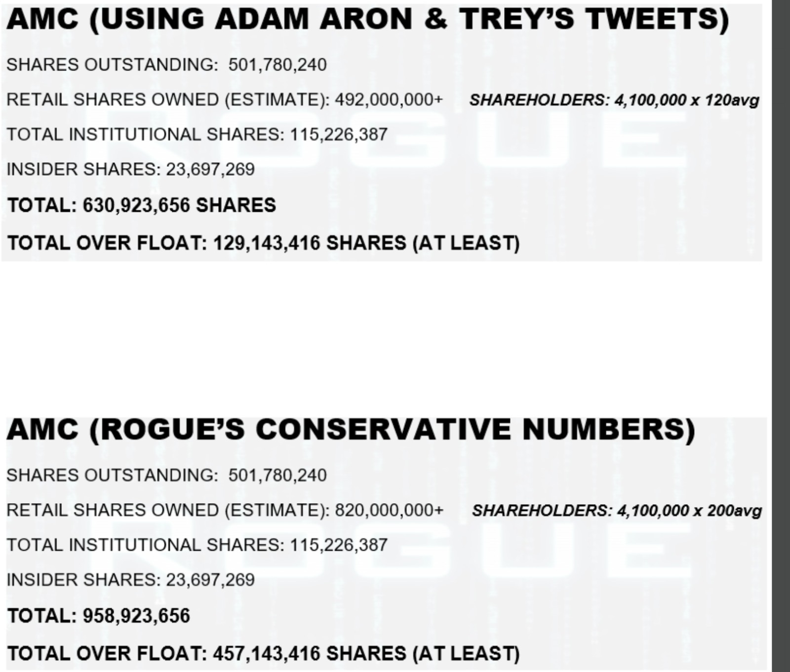This screenshot has width=790, height=672.
Task: Click the "TOTAL: 630,923,656 SHARES" line
Action: [x=142, y=205]
